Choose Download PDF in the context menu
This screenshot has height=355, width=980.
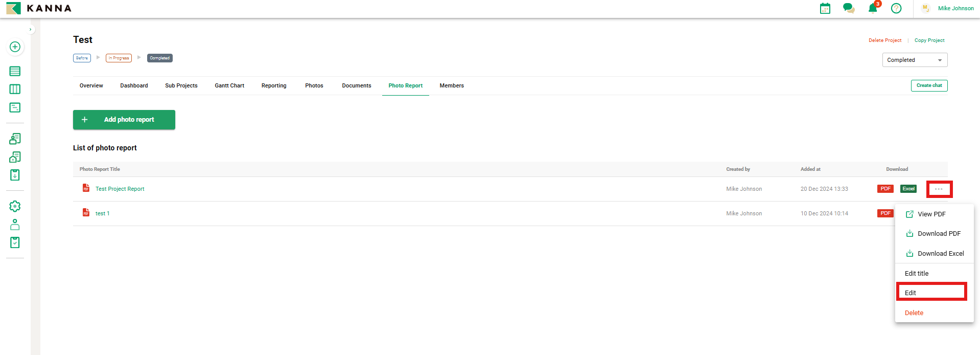pyautogui.click(x=939, y=234)
